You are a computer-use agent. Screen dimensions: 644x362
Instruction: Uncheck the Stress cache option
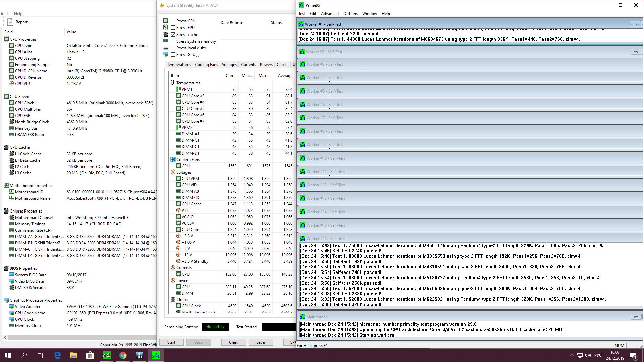pyautogui.click(x=173, y=34)
